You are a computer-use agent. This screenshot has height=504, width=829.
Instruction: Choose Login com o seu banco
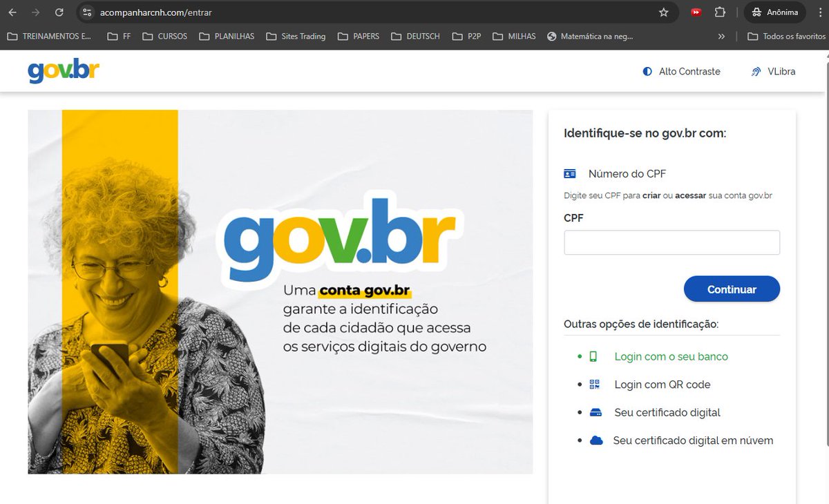coord(671,356)
